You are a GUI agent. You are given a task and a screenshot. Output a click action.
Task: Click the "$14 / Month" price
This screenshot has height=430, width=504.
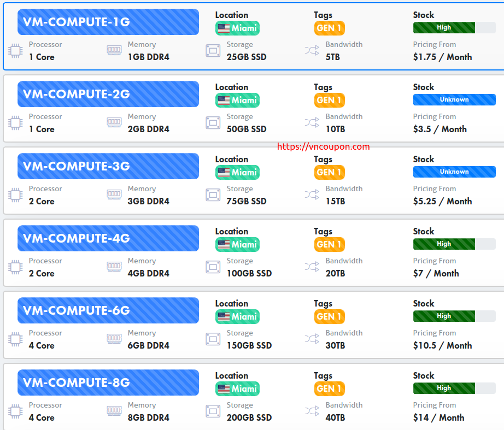pos(439,417)
